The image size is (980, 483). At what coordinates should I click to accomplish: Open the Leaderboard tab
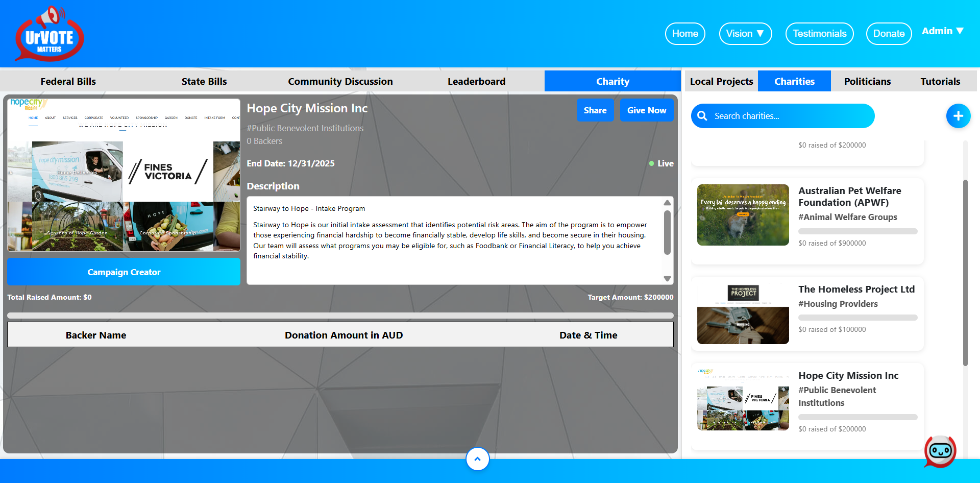pos(476,81)
